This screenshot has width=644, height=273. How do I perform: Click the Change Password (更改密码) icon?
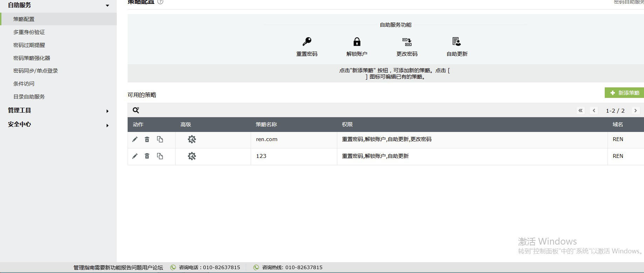coord(407,42)
